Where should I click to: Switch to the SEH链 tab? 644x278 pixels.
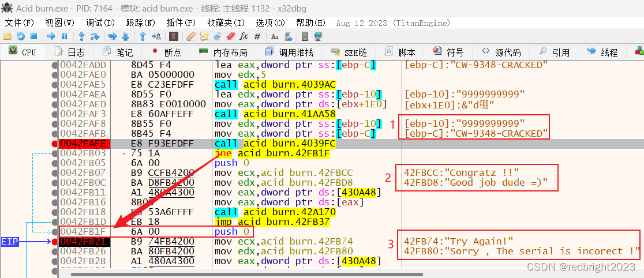click(x=349, y=52)
